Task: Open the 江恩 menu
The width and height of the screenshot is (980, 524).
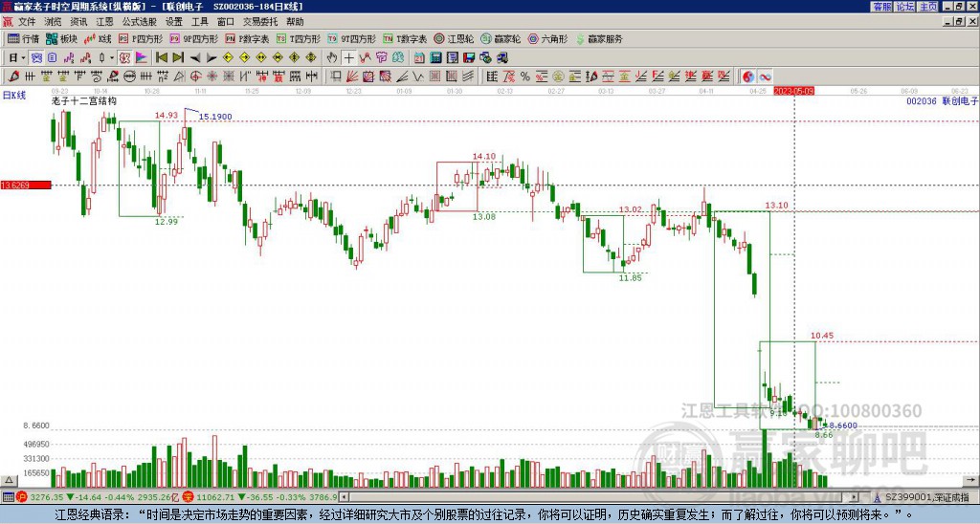Action: [x=104, y=22]
